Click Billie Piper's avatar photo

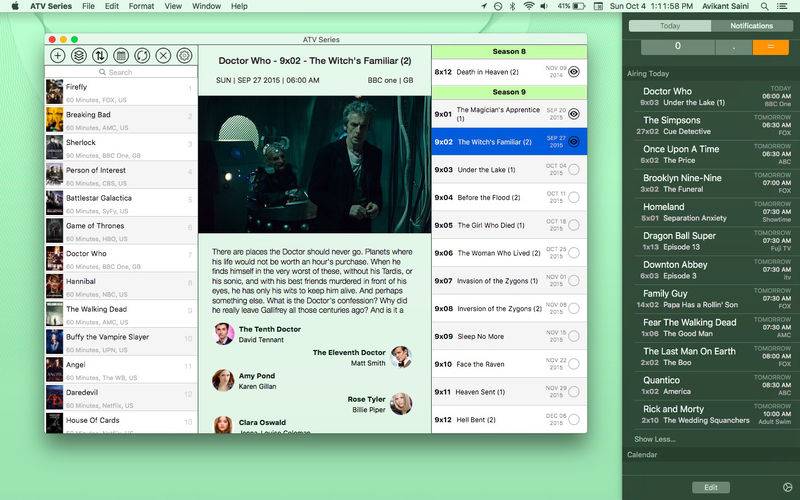click(401, 404)
